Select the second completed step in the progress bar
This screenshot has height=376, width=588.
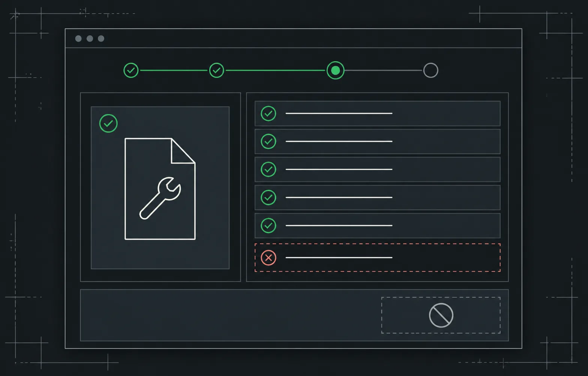pos(216,70)
